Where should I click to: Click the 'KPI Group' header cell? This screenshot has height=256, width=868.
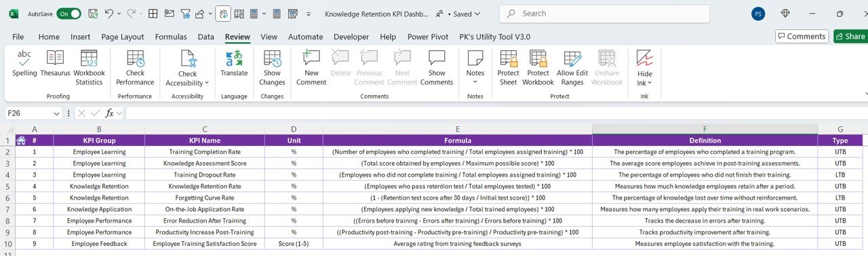99,141
